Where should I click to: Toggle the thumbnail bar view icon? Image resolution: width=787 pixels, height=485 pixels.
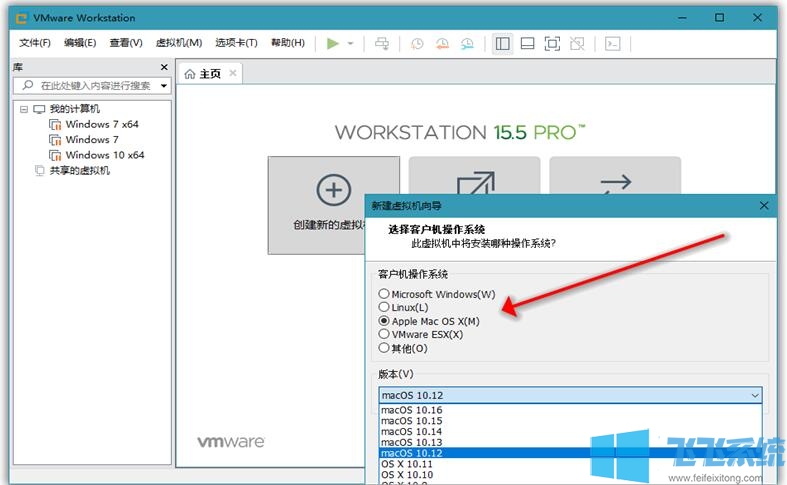(528, 44)
